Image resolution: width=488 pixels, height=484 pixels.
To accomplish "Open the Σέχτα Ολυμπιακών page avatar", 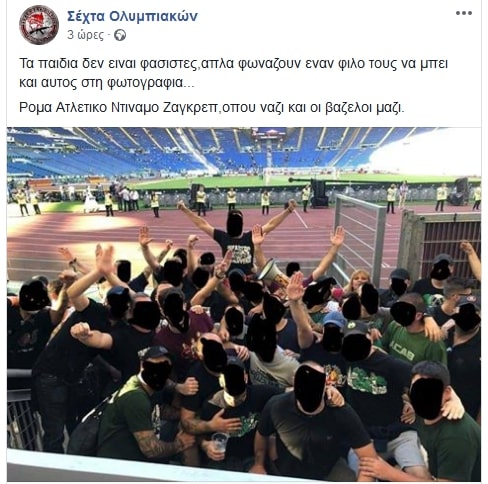I will point(39,25).
